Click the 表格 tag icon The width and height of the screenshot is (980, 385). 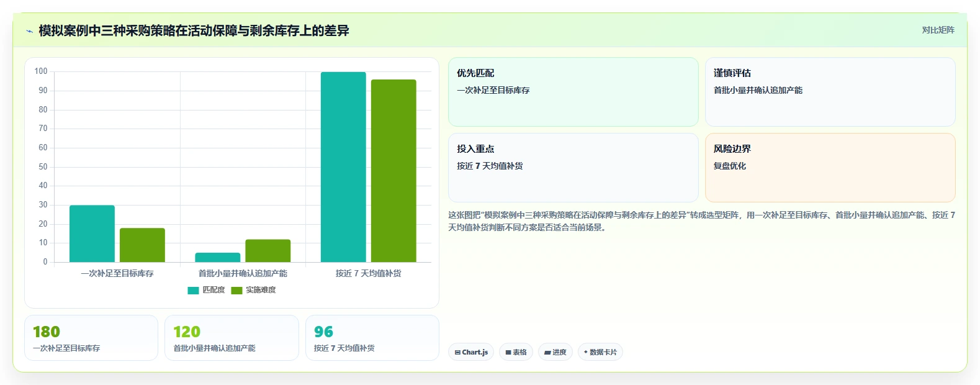click(x=508, y=352)
